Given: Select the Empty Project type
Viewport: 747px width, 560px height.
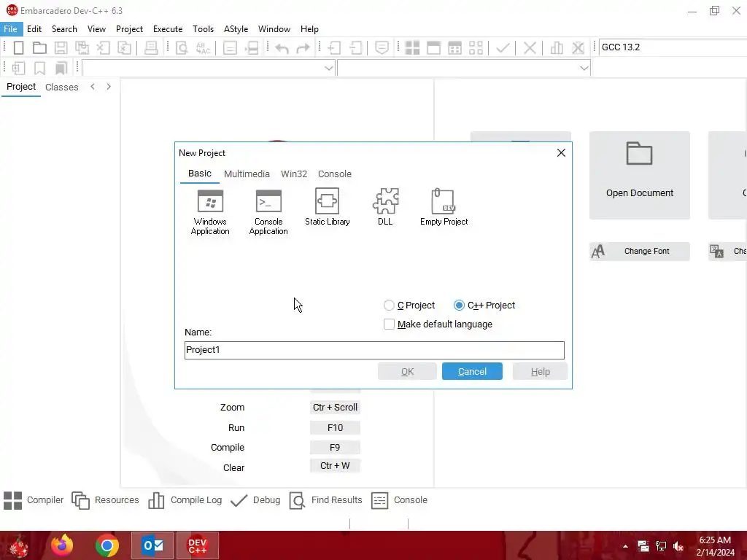Looking at the screenshot, I should (444, 206).
